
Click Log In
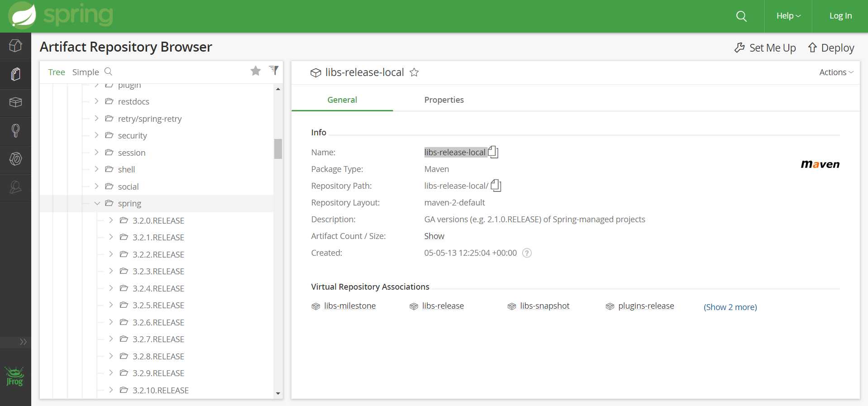(x=840, y=16)
